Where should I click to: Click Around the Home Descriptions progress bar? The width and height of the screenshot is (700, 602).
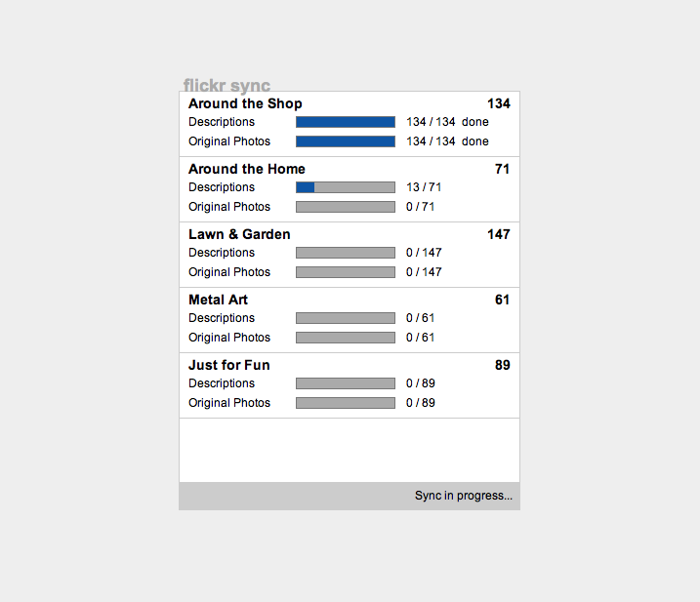[346, 187]
